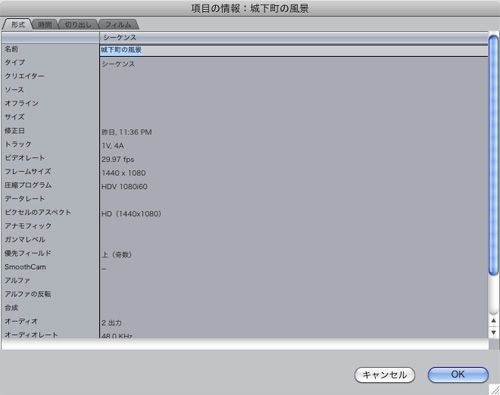Viewport: 500px width, 395px height.
Task: Click the アルファ row label
Action: [x=17, y=281]
